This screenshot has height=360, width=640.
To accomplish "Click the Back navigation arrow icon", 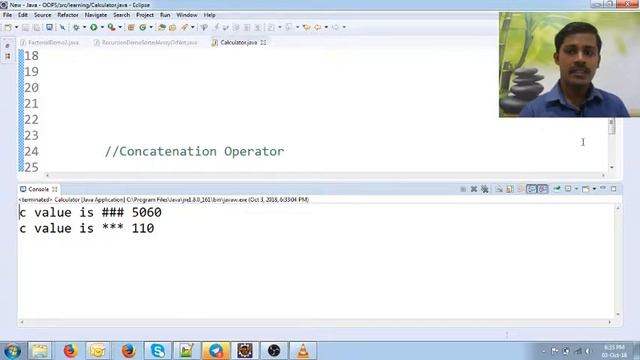I will point(317,27).
